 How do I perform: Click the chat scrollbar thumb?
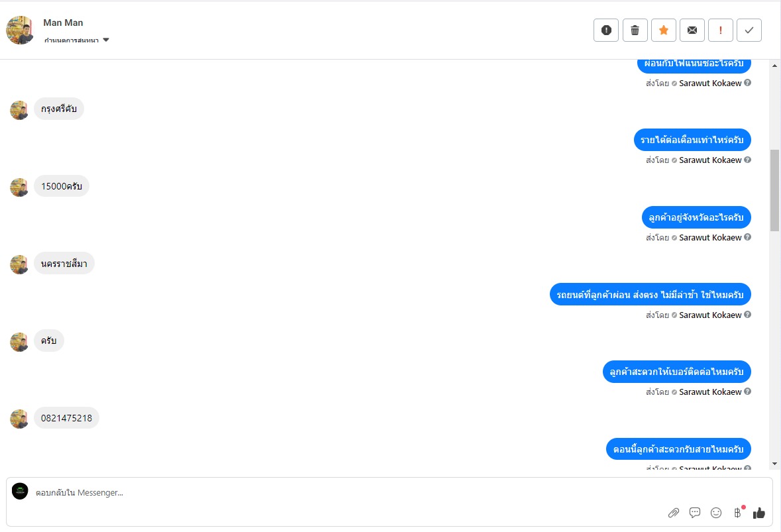pos(774,190)
